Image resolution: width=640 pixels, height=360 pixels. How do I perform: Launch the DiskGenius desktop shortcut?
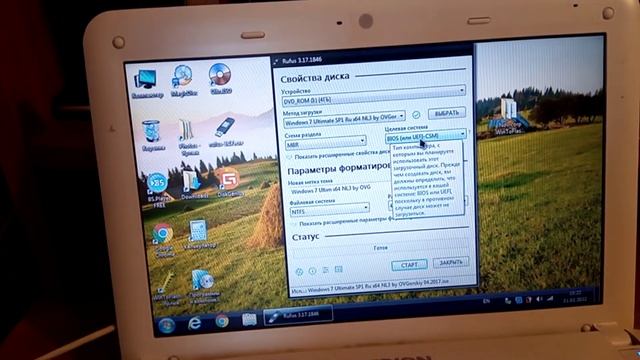pyautogui.click(x=230, y=182)
